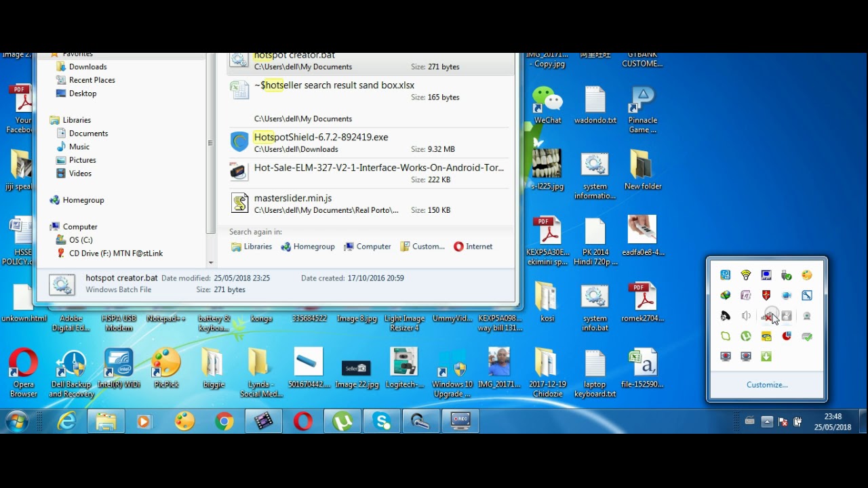The height and width of the screenshot is (488, 868).
Task: Click uTorrent icon in taskbar
Action: [342, 422]
